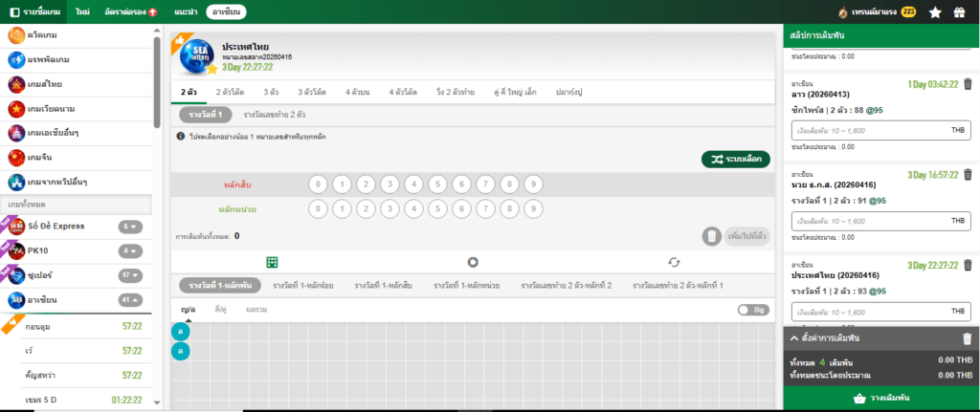The width and height of the screenshot is (980, 412).
Task: Open the 4 ตัวบน tab
Action: pos(357,92)
